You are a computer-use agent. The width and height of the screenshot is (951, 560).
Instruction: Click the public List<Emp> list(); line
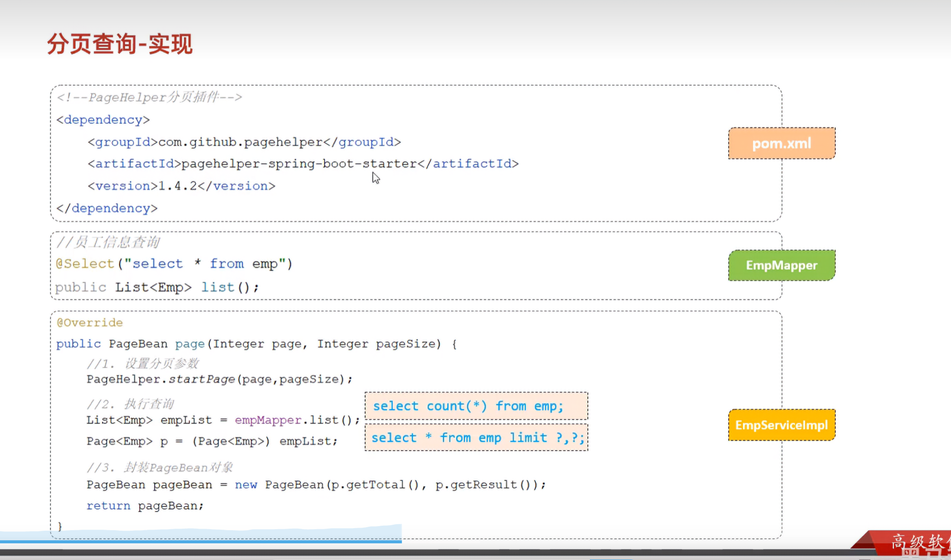pyautogui.click(x=157, y=287)
